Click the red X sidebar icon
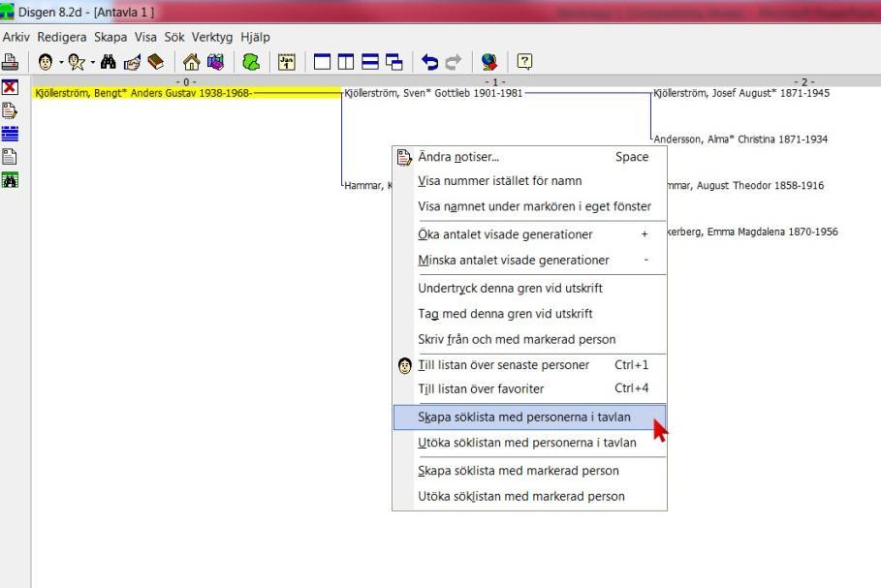The width and height of the screenshot is (881, 588). 10,87
